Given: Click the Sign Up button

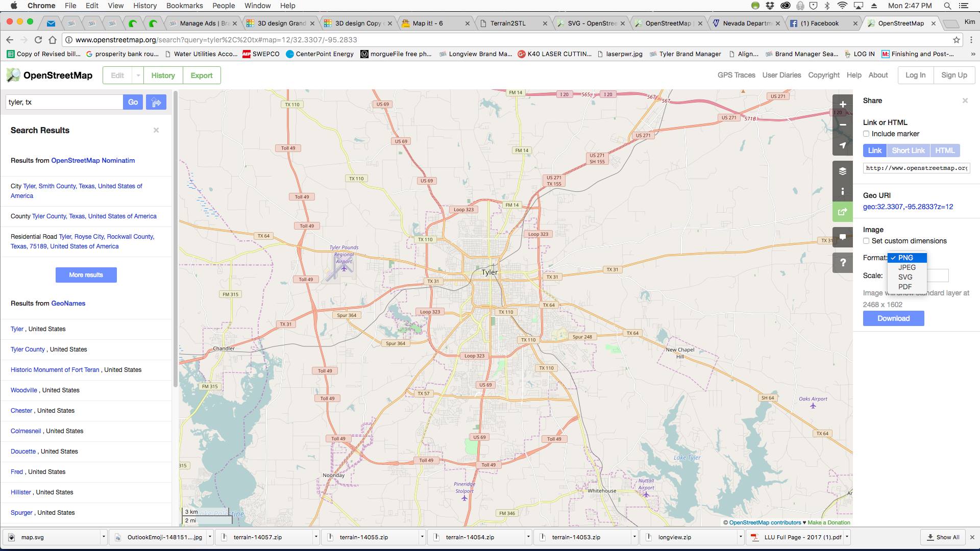Looking at the screenshot, I should point(954,75).
